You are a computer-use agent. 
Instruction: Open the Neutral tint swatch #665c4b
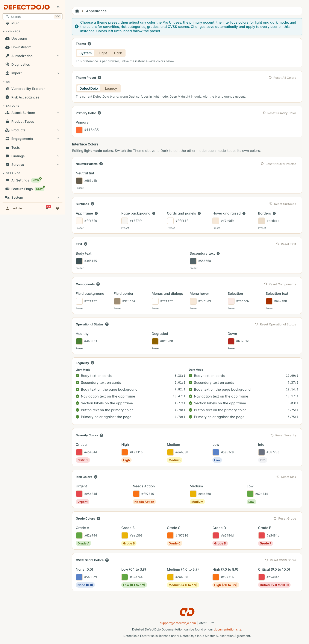[x=79, y=181]
